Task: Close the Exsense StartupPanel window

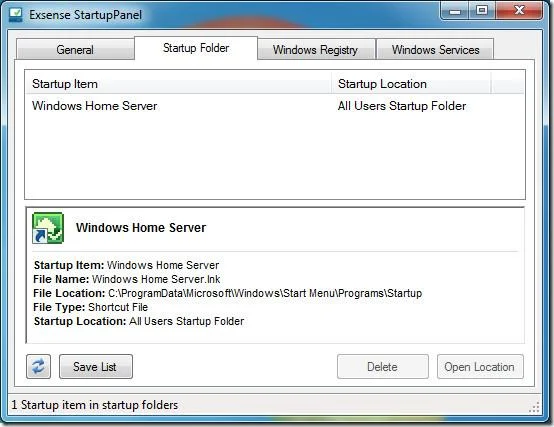Action: point(519,11)
